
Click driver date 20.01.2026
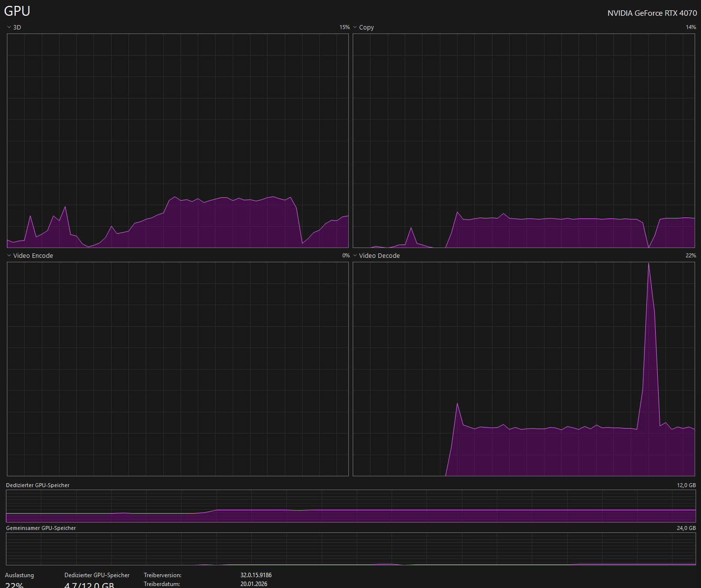click(x=254, y=584)
